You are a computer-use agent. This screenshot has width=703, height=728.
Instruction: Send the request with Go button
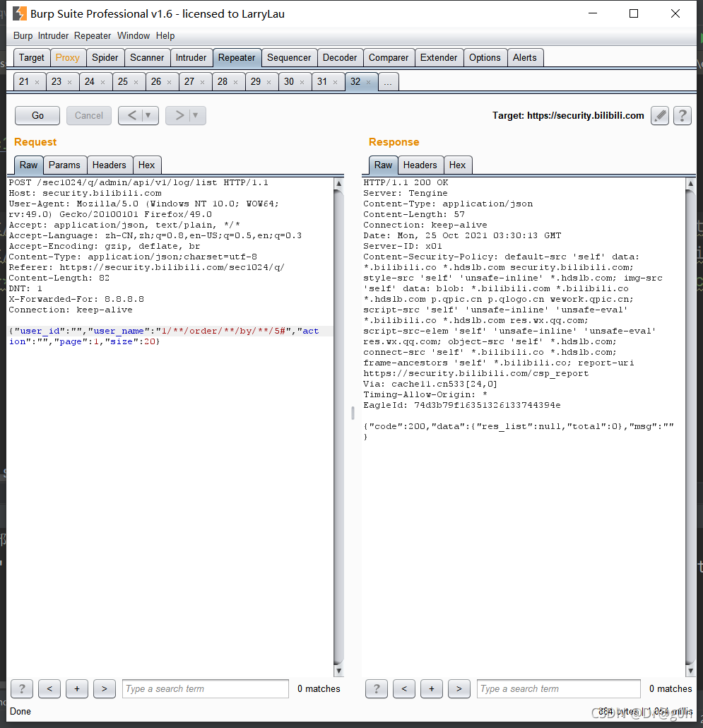click(37, 116)
